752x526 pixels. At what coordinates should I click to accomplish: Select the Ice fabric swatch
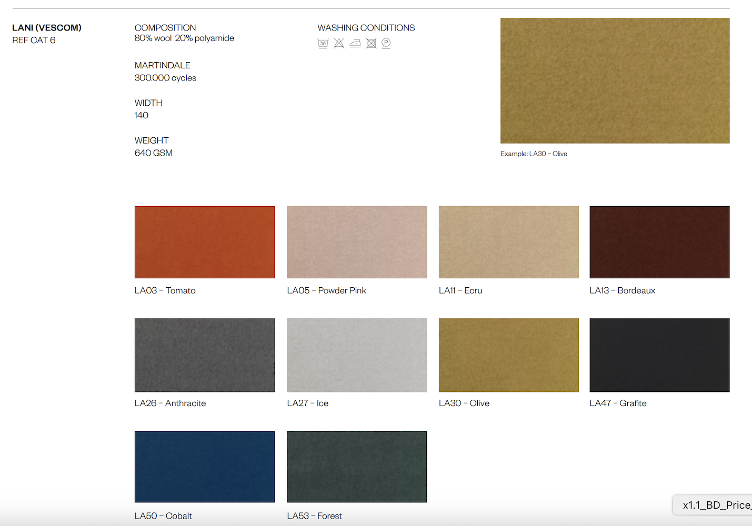(x=357, y=355)
